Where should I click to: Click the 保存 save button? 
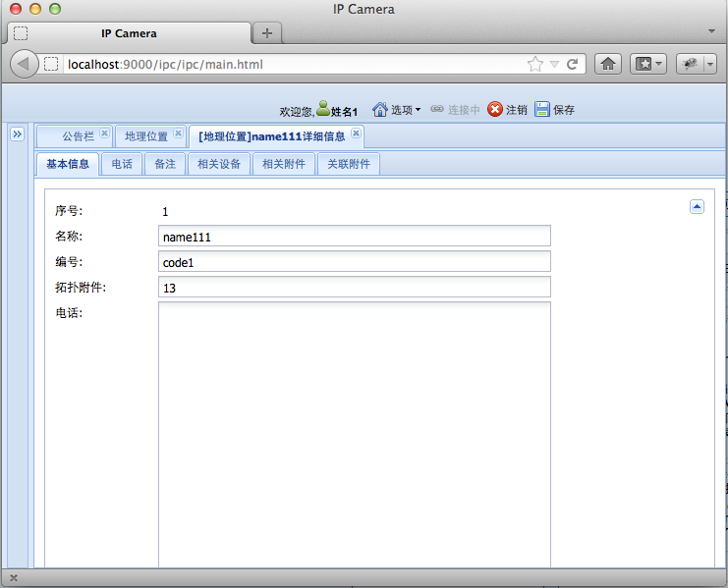(554, 109)
